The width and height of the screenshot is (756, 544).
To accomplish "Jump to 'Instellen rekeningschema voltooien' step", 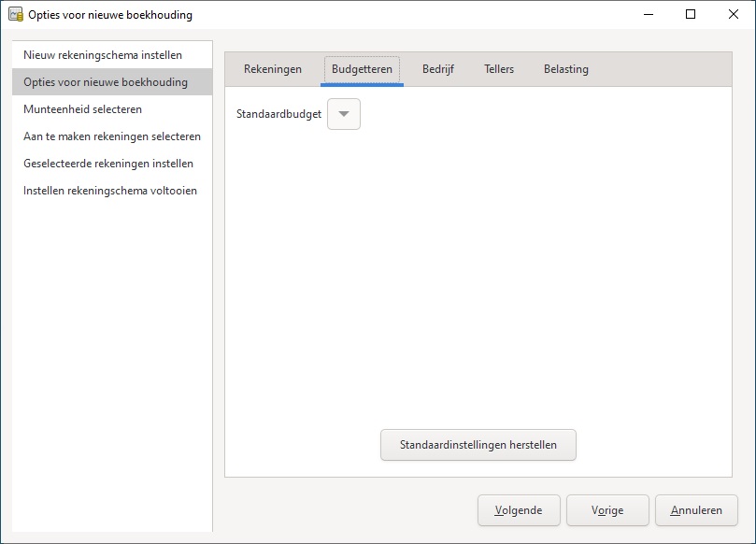I will (110, 191).
